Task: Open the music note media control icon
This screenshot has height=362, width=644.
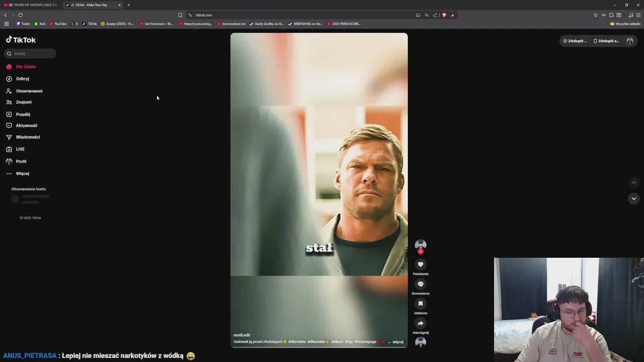Action: pyautogui.click(x=631, y=15)
